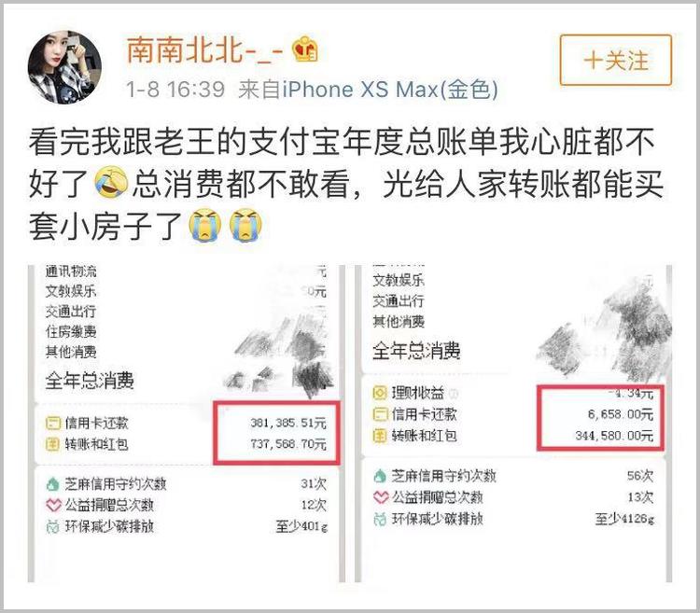Image resolution: width=700 pixels, height=613 pixels.
Task: Click the second crying emoji at post end
Action: [245, 225]
